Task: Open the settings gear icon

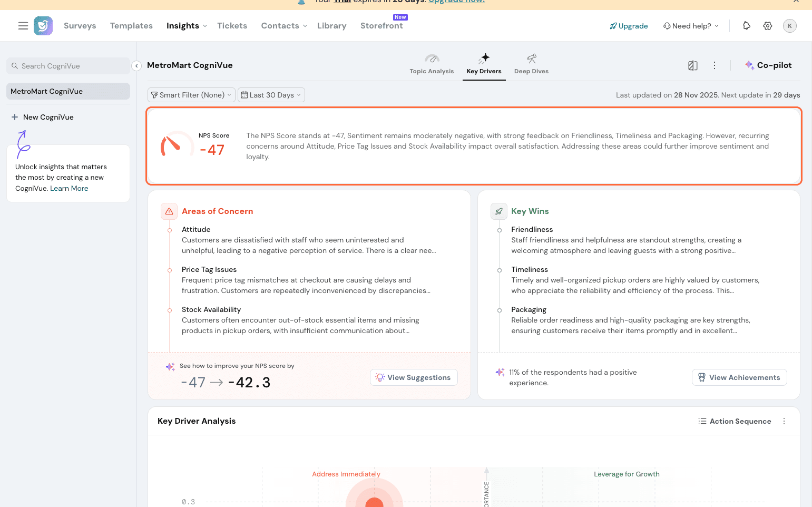Action: tap(768, 26)
